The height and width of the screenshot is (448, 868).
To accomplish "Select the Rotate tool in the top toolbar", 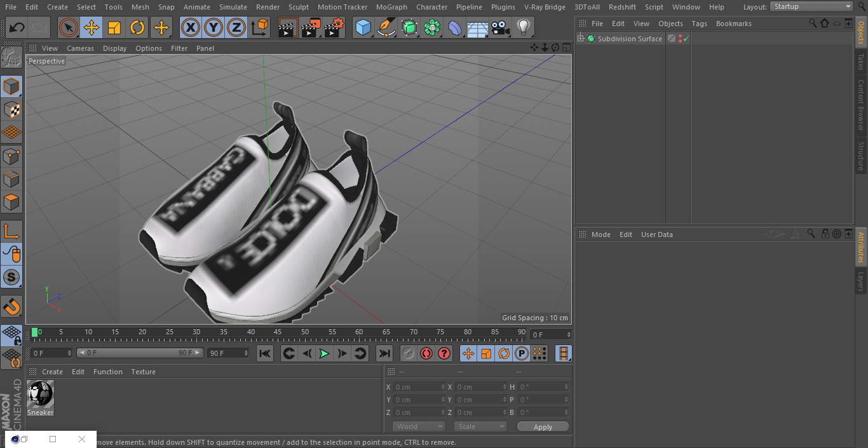I will [137, 27].
